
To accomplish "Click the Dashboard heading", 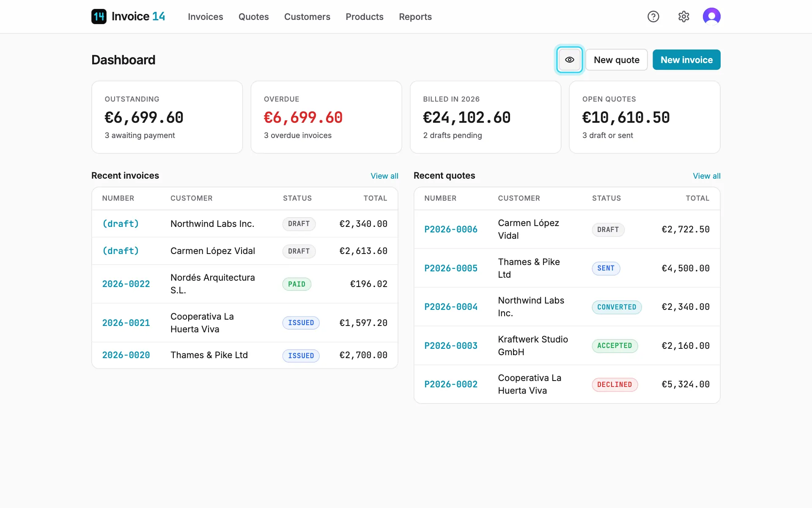I will [x=123, y=60].
